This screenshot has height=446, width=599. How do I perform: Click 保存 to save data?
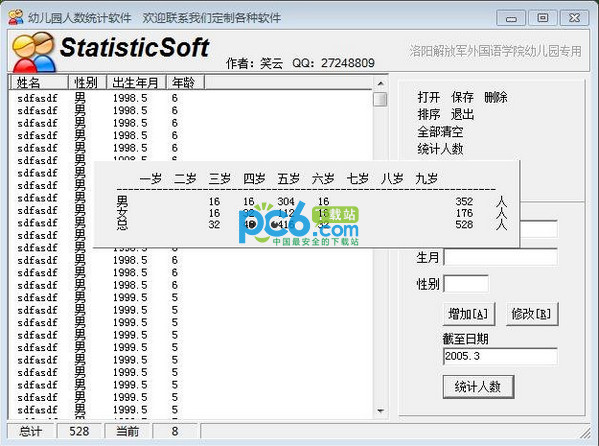pos(462,97)
